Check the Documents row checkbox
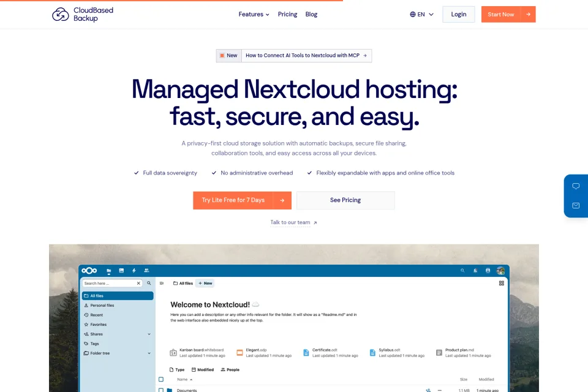588x392 pixels. [x=161, y=390]
